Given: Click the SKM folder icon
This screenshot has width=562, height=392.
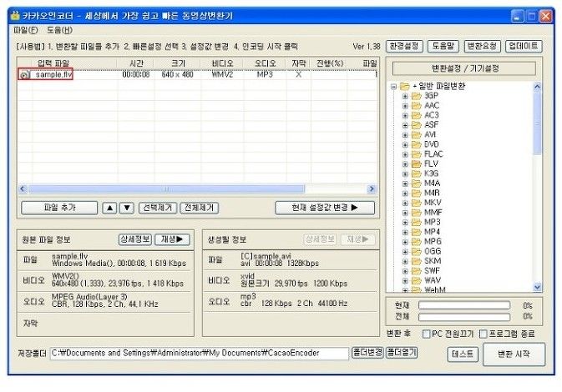Looking at the screenshot, I should point(416,261).
